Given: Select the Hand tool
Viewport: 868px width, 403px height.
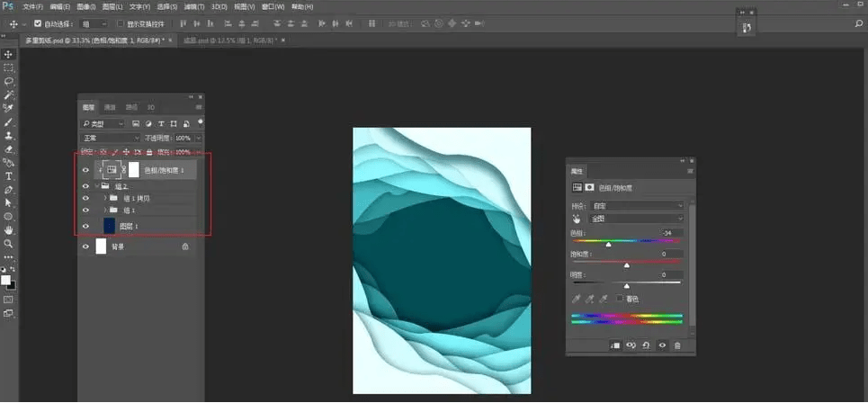Looking at the screenshot, I should click(9, 230).
